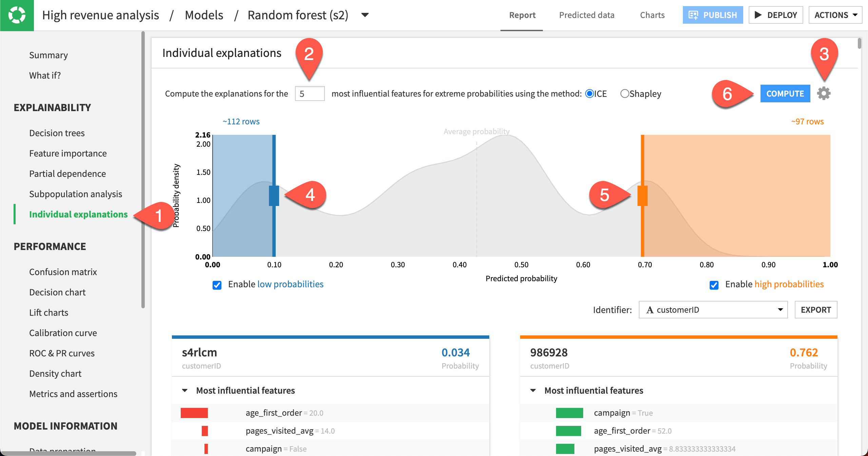Open the customerID identifier dropdown
Image resolution: width=868 pixels, height=456 pixels.
[713, 310]
